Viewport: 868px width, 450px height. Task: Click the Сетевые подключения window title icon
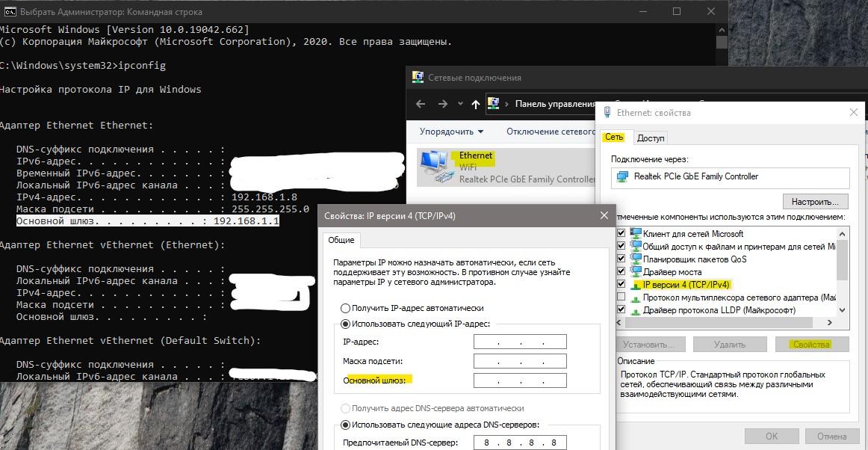[x=418, y=78]
